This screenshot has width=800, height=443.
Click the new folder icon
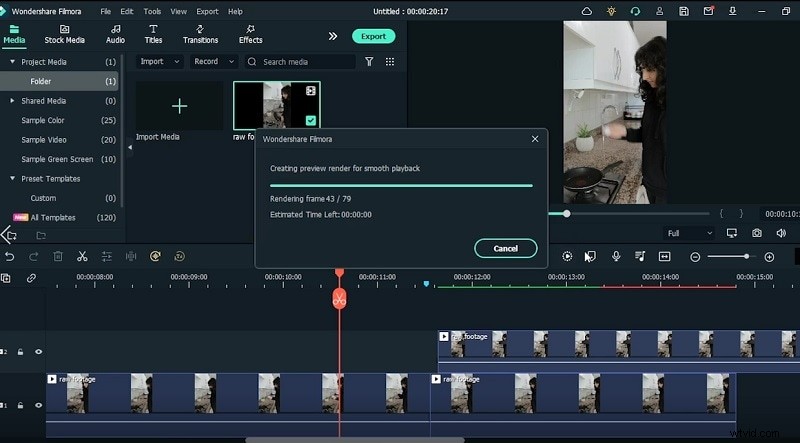[x=11, y=235]
